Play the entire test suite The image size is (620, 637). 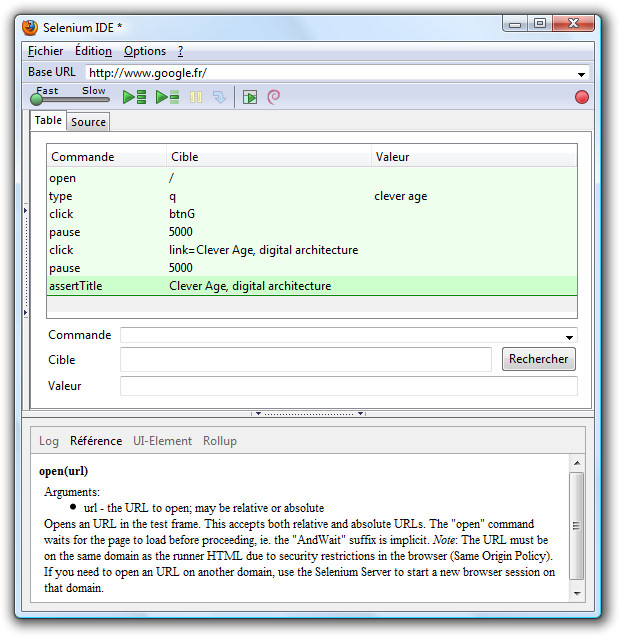pos(134,98)
